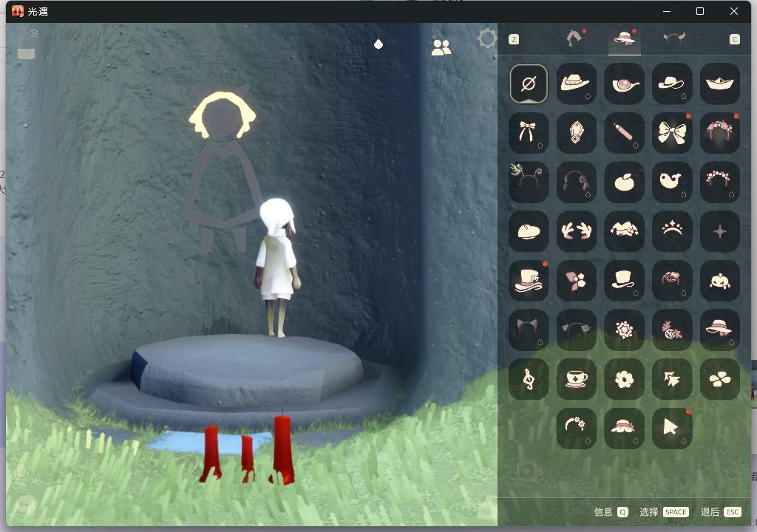Viewport: 757px width, 532px height.
Task: Click the 信息 Q info button
Action: 611,512
